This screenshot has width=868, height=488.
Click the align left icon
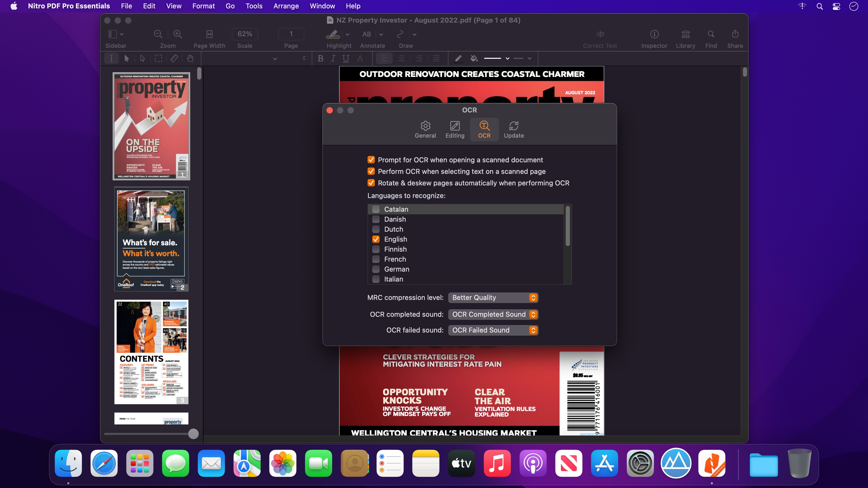coord(384,58)
